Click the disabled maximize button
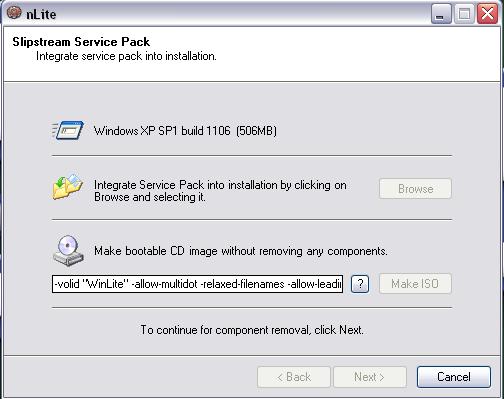This screenshot has width=504, height=399. click(x=464, y=14)
